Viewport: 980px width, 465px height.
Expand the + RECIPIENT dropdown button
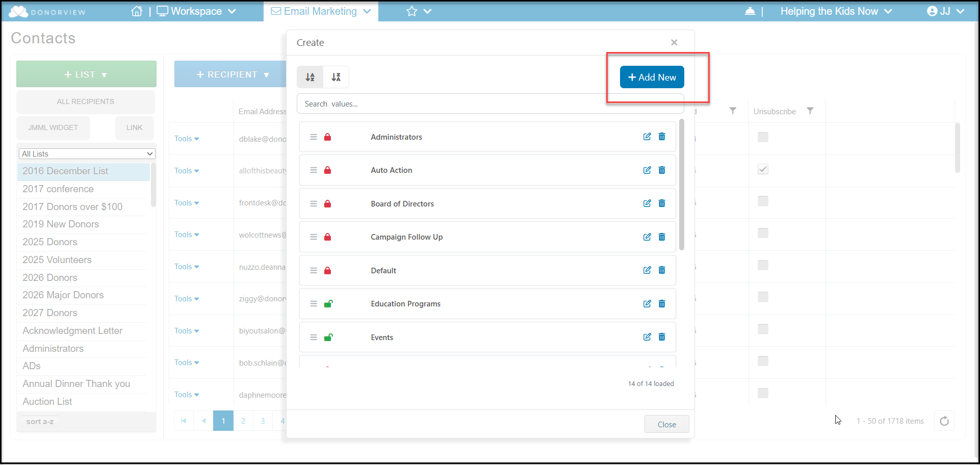coord(230,74)
